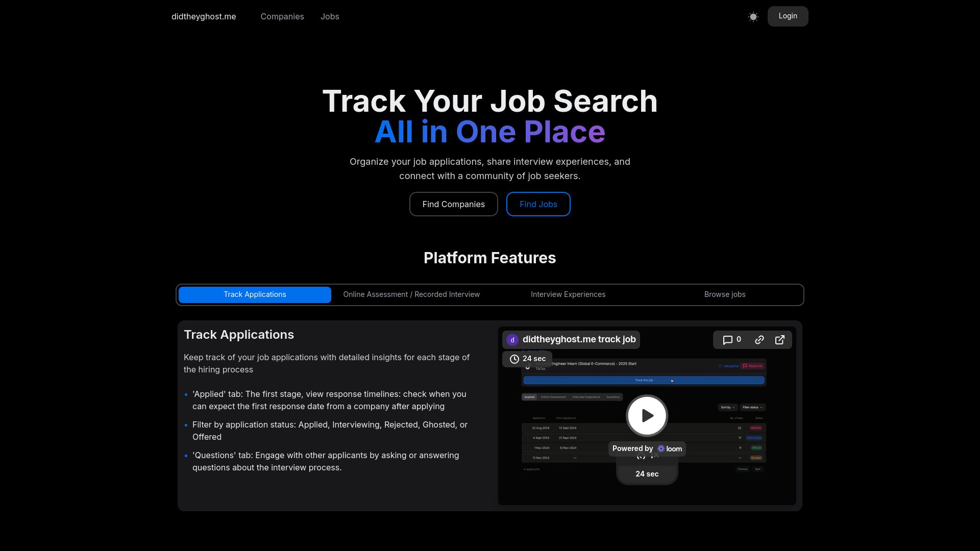980x551 pixels.
Task: Click the "'Applied' tab" bullet text
Action: pyautogui.click(x=329, y=400)
